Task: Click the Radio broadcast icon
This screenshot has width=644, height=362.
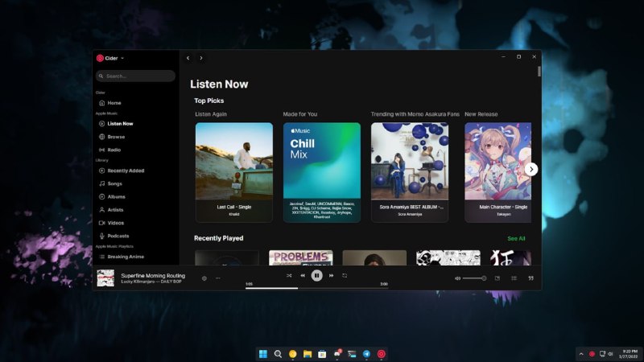Action: point(102,150)
